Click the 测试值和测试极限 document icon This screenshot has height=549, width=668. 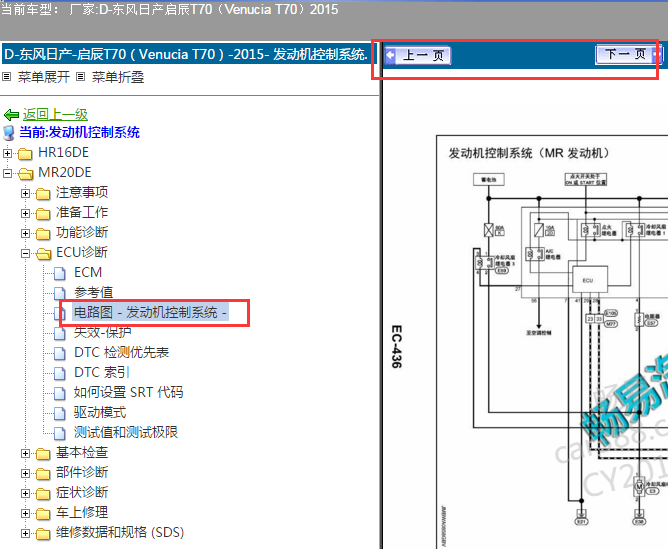pos(60,433)
